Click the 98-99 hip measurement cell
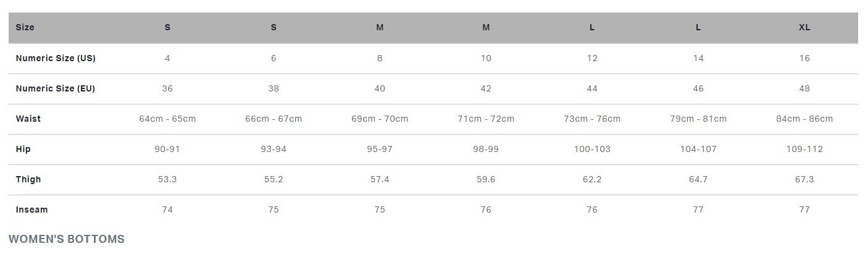Viewport: 868px width, 254px height. tap(486, 149)
